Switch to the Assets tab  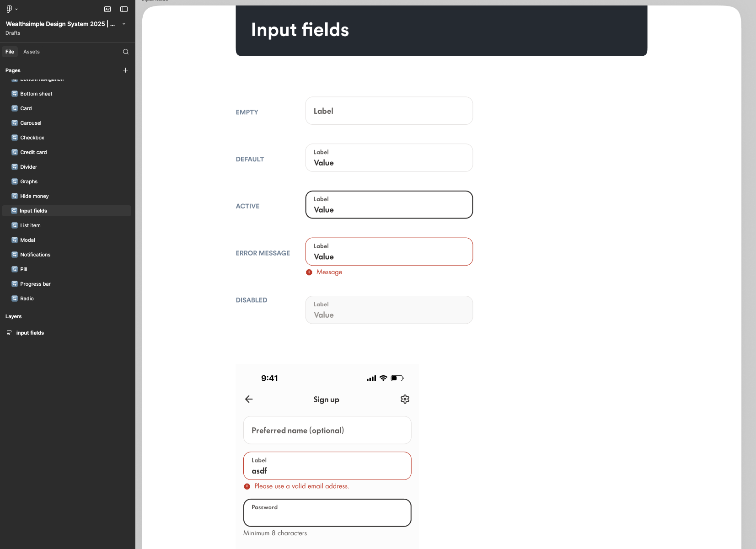[31, 52]
